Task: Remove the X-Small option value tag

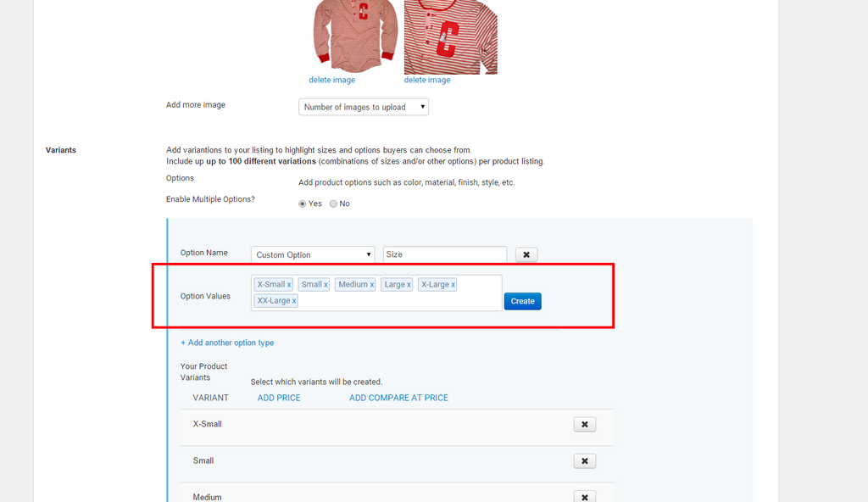Action: tap(289, 285)
